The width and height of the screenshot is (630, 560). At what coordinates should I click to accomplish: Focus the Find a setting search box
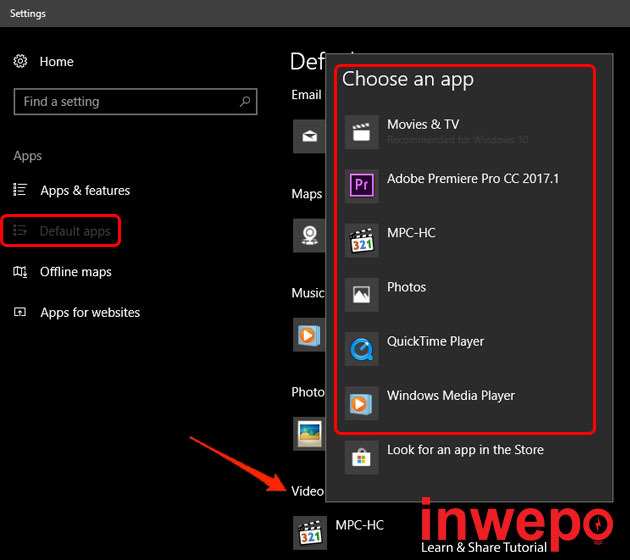[135, 102]
